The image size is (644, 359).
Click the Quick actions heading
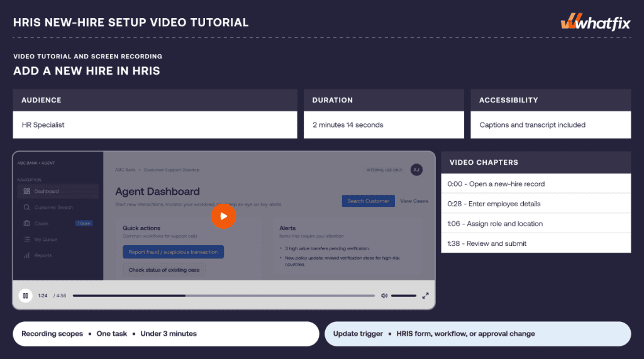142,228
